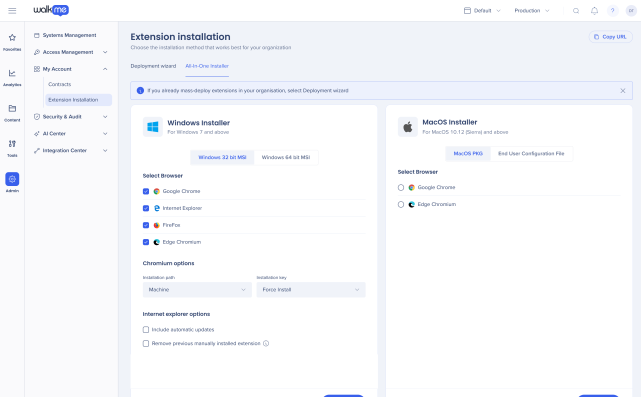Click the Extension installation page heading

point(180,37)
